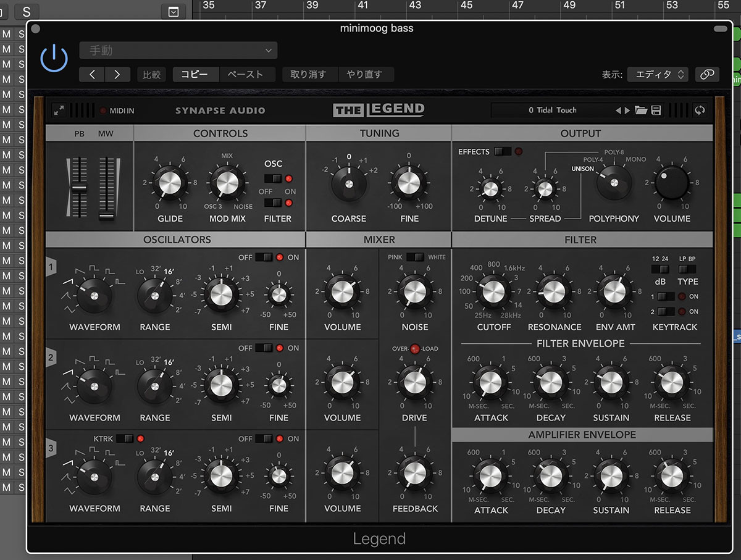The height and width of the screenshot is (560, 741).
Task: Click the RESONANCE knob
Action: click(x=554, y=291)
